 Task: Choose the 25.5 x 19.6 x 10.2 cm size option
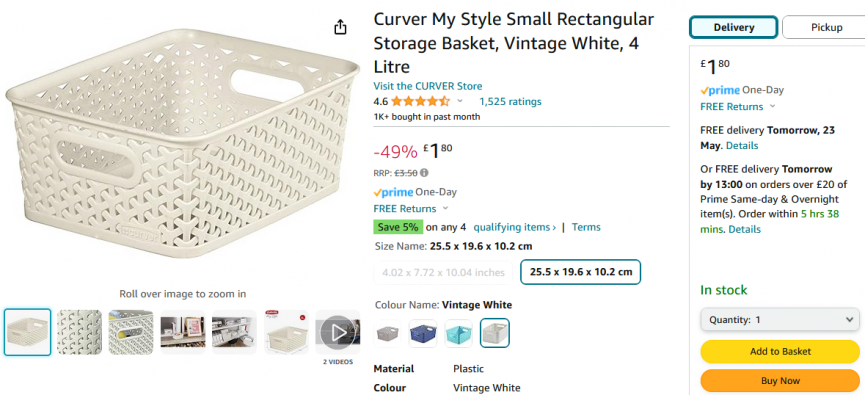(581, 272)
